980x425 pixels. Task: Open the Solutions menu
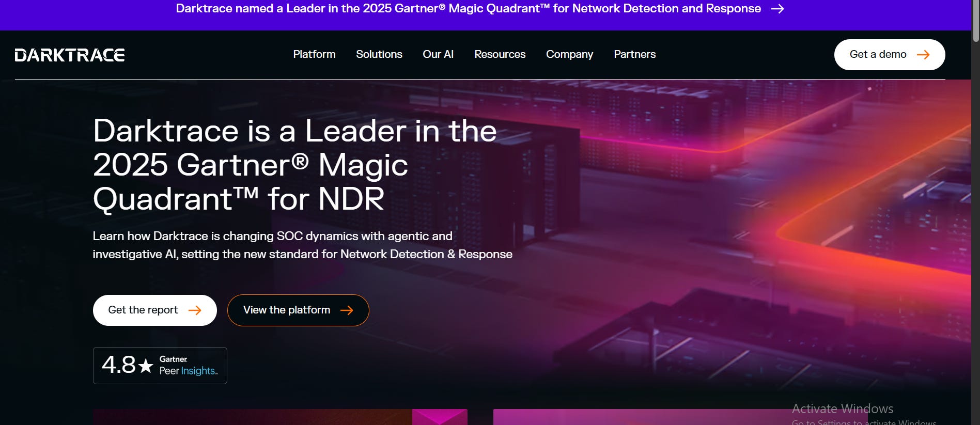tap(379, 54)
